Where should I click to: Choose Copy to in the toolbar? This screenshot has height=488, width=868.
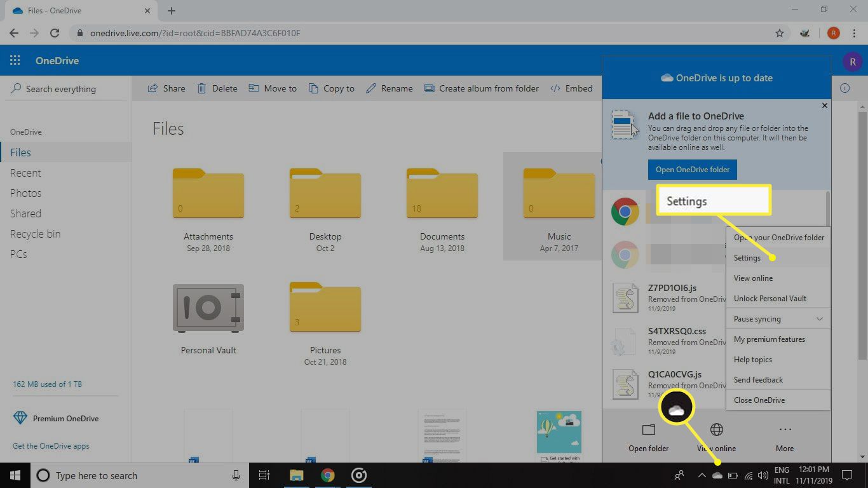pyautogui.click(x=331, y=88)
